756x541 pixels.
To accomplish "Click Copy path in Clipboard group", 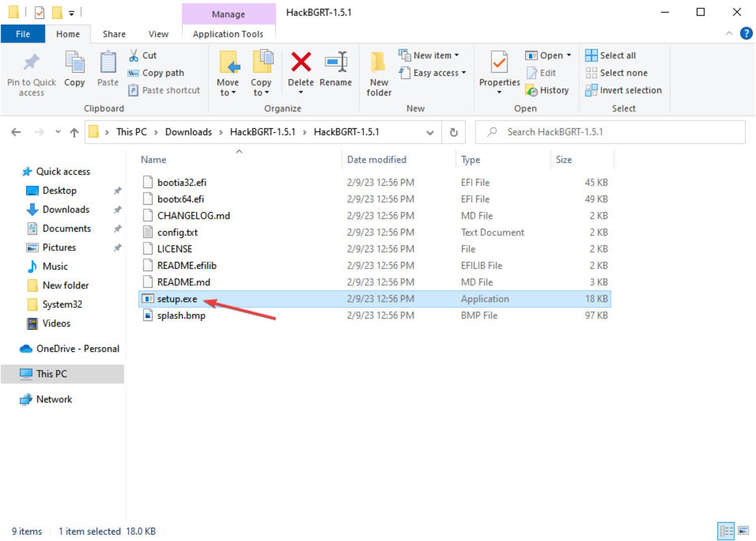I will 163,73.
